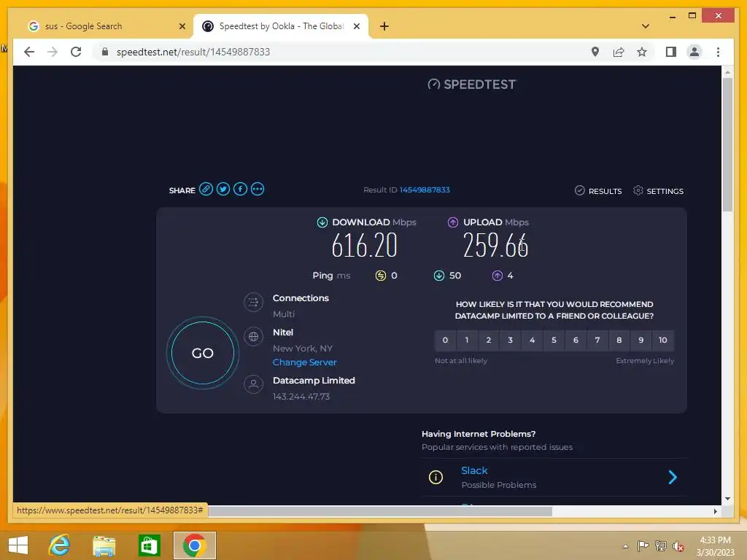Rate recommendation score 0
Screen dimensions: 747x560
(445, 340)
